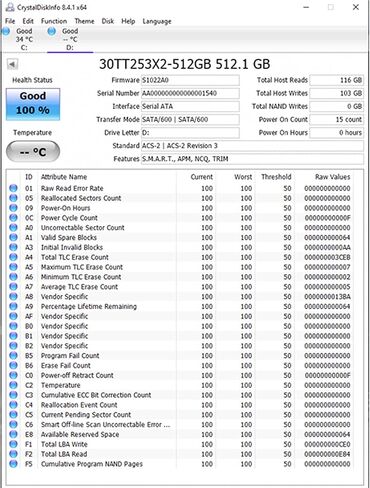Click status icon for Reallocated Sectors Count
Image resolution: width=370 pixels, height=488 pixels.
(13, 198)
